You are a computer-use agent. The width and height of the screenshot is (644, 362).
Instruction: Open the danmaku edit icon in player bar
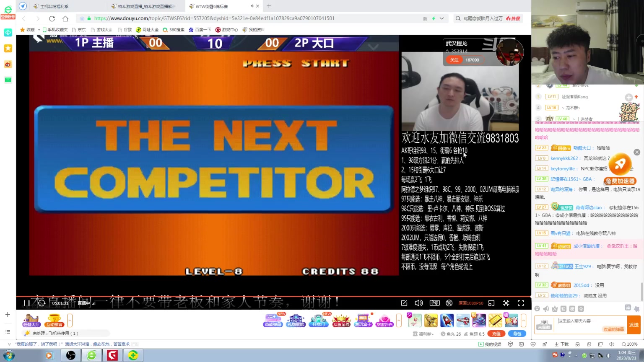click(404, 303)
